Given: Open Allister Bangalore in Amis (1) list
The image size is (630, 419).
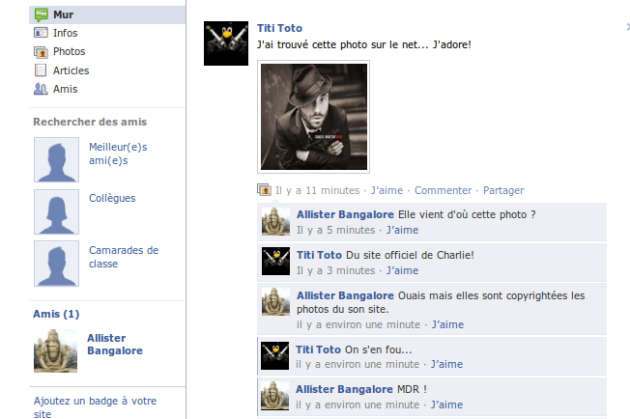Looking at the screenshot, I should click(x=115, y=344).
